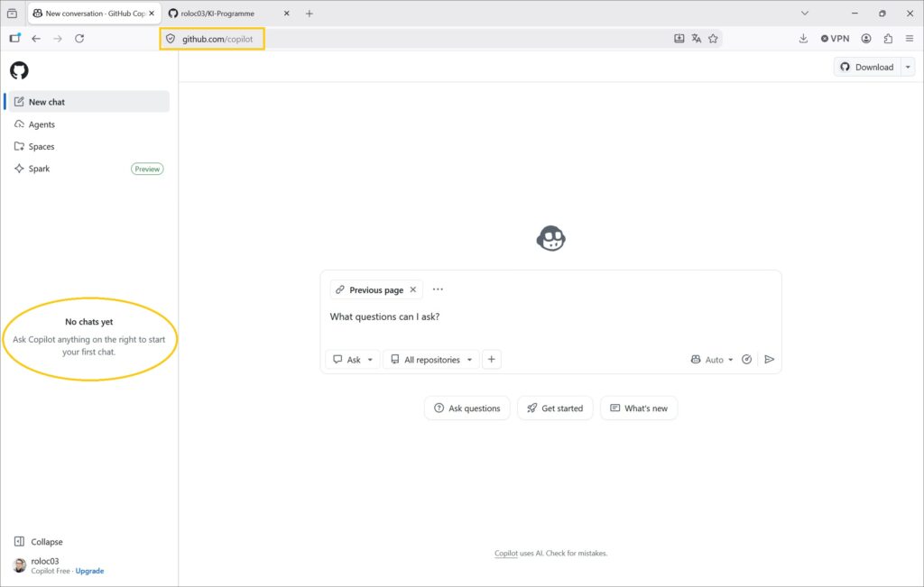The height and width of the screenshot is (587, 924).
Task: Open a new browser tab
Action: pyautogui.click(x=310, y=13)
